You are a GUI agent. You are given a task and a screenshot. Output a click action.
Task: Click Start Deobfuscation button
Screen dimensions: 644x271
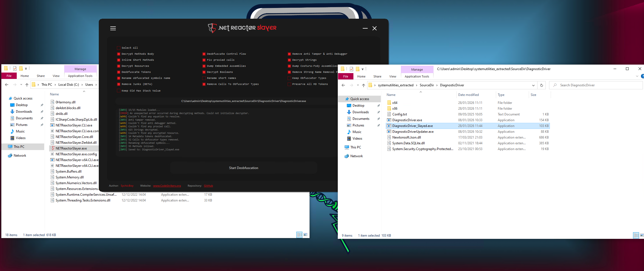[244, 168]
